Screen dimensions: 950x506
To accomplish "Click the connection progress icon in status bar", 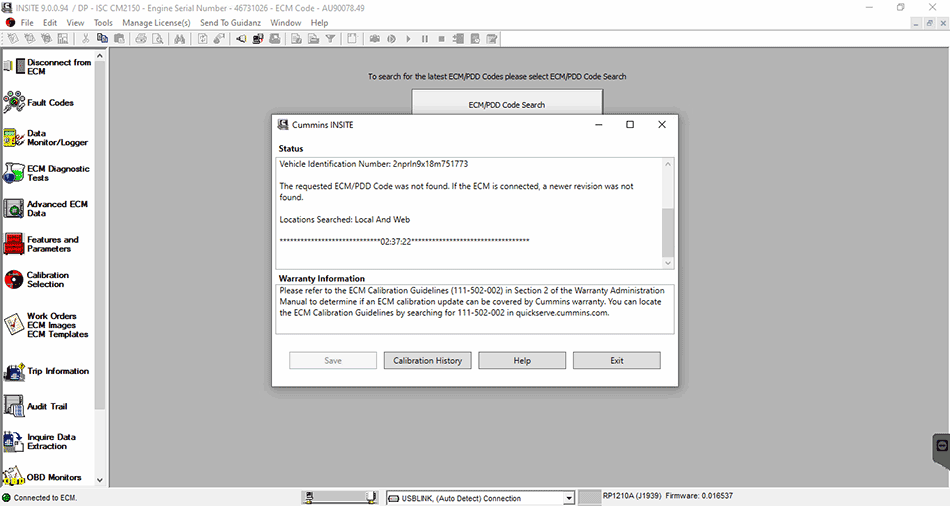I will coord(340,498).
